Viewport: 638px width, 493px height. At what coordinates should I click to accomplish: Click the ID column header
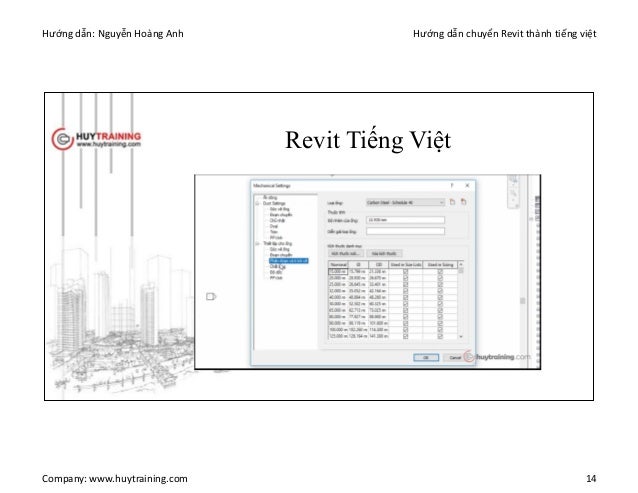coord(358,264)
